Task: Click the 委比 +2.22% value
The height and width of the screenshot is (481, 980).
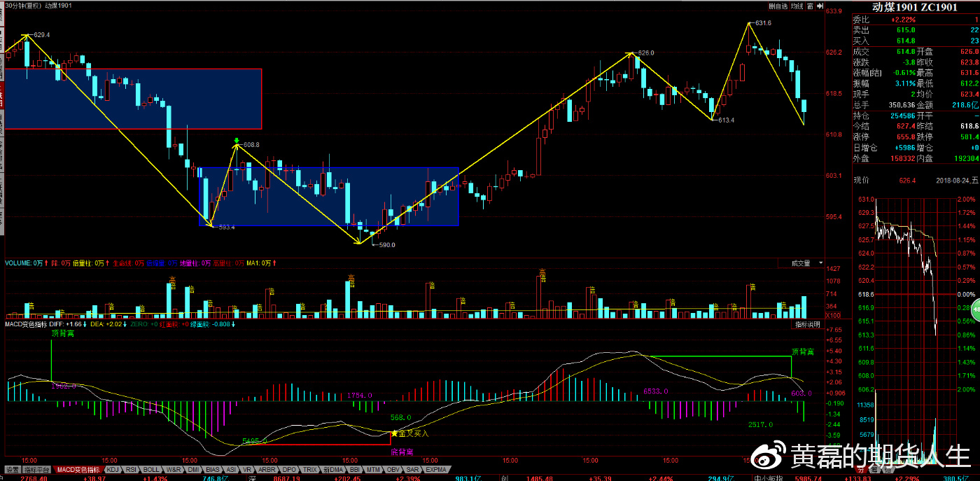Action: pyautogui.click(x=903, y=20)
